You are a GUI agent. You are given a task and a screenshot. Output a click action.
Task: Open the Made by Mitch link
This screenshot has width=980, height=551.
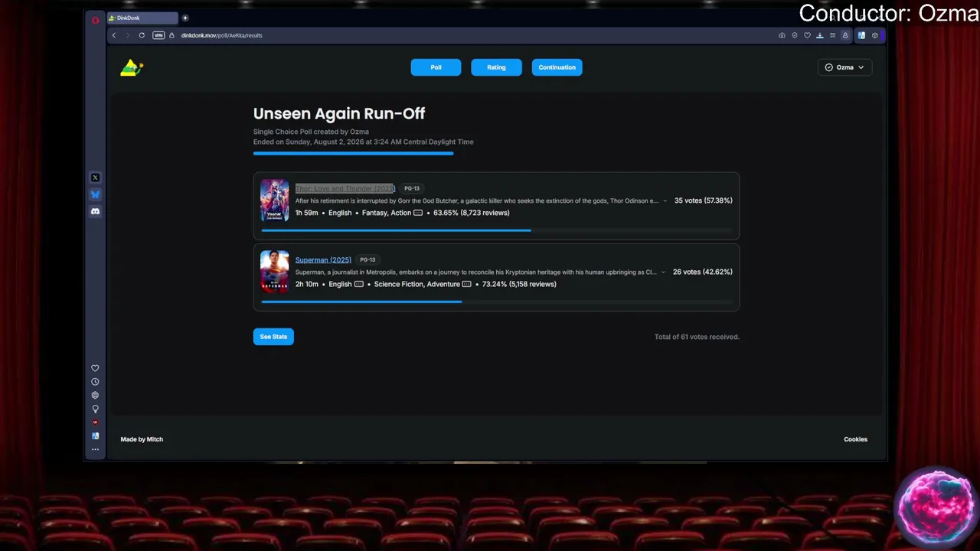(142, 439)
